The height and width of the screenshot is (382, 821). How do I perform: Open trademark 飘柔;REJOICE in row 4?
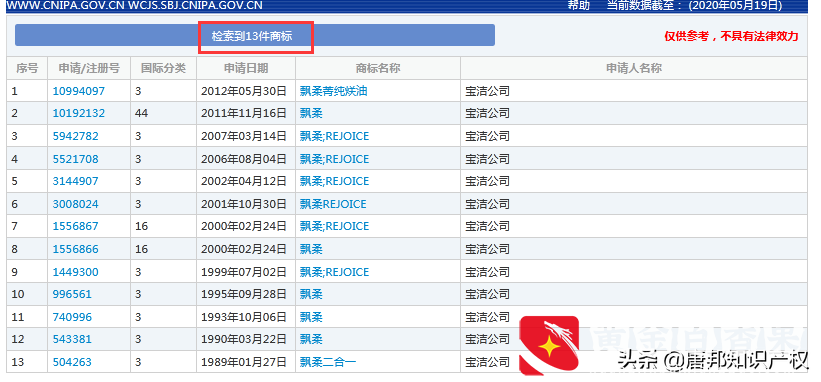[334, 159]
